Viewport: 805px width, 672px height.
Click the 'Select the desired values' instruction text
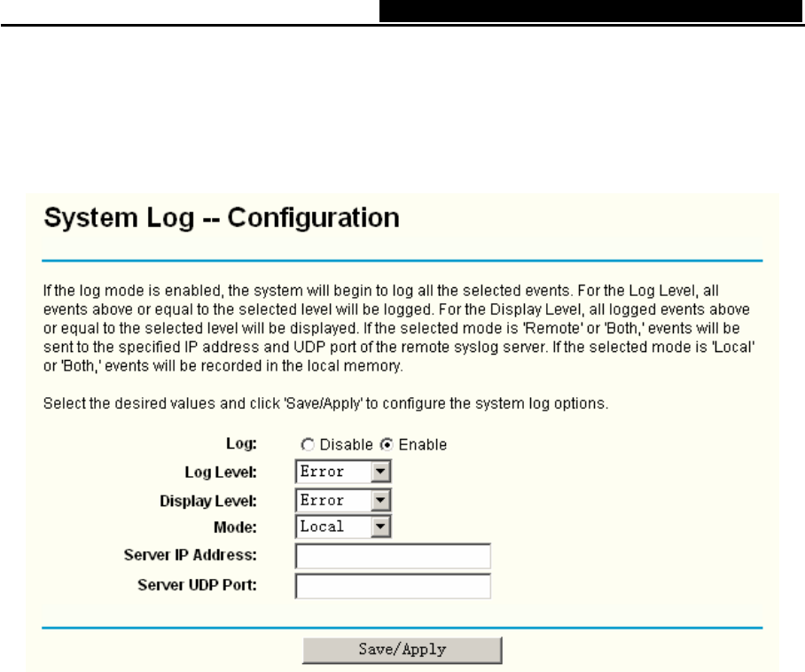[325, 403]
